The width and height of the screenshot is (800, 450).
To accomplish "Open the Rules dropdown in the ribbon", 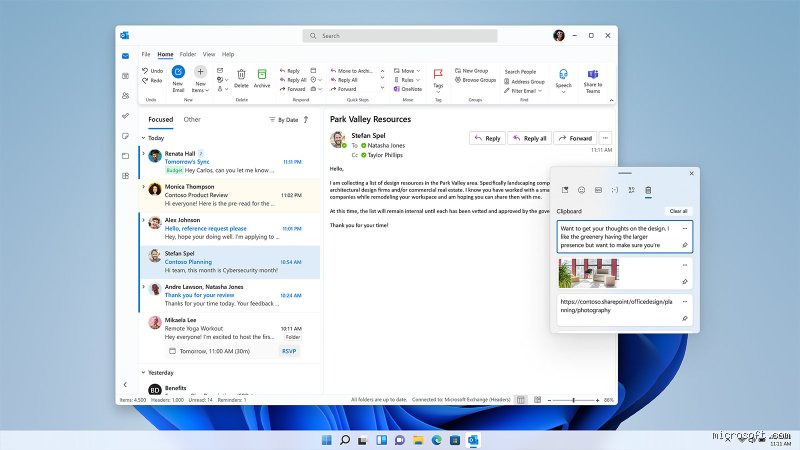I will click(x=407, y=80).
